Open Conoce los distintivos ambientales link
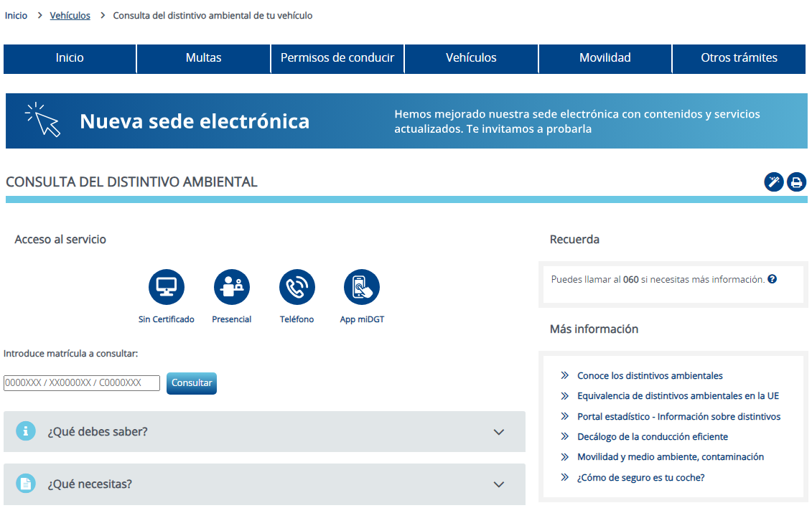This screenshot has height=508, width=812. coord(650,375)
